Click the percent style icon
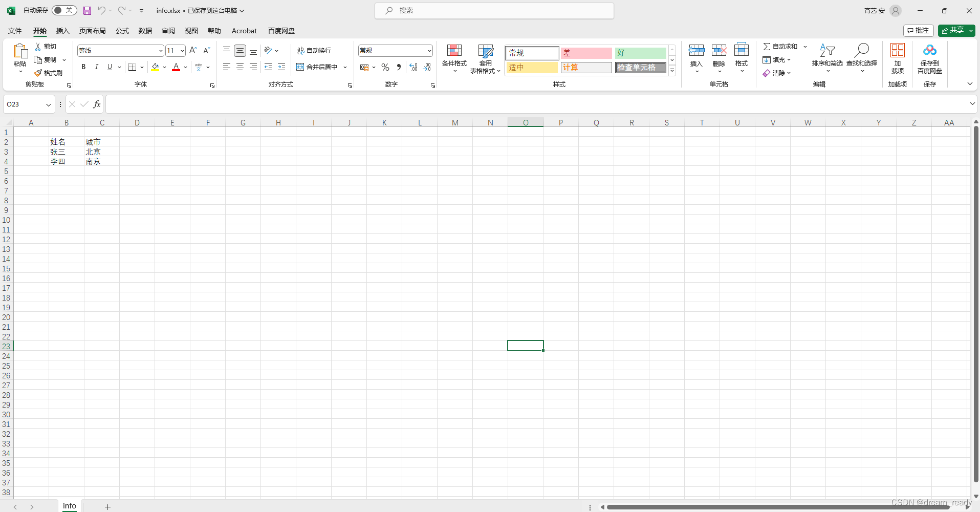This screenshot has height=512, width=980. pos(385,67)
